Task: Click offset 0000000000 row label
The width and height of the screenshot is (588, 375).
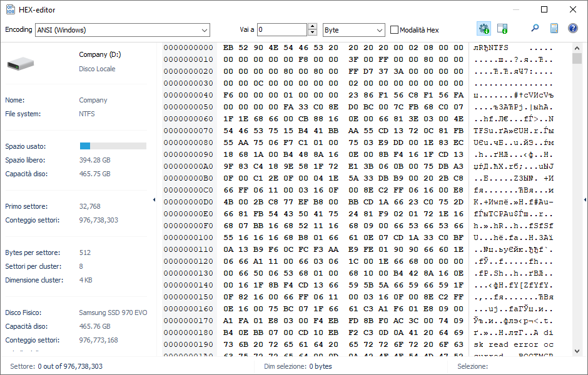Action: [188, 47]
